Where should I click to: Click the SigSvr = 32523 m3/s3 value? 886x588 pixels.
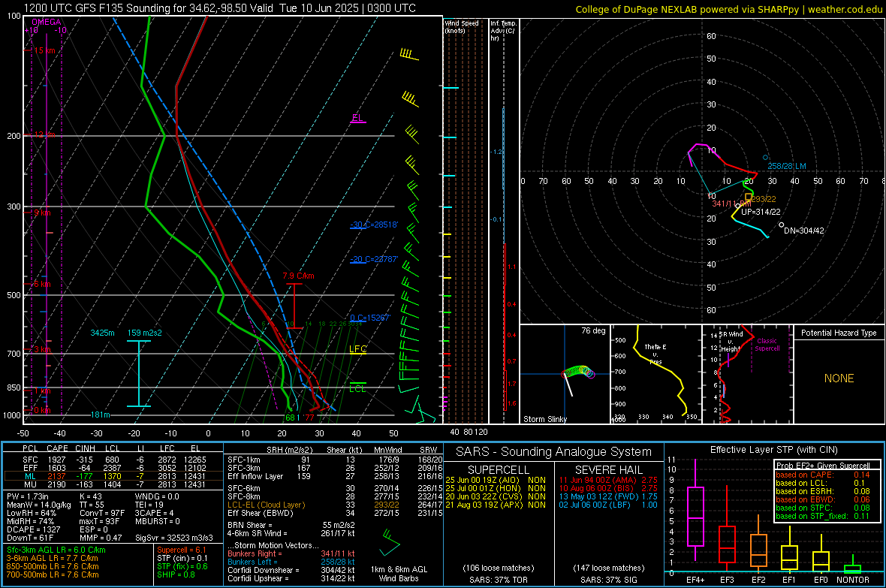174,538
